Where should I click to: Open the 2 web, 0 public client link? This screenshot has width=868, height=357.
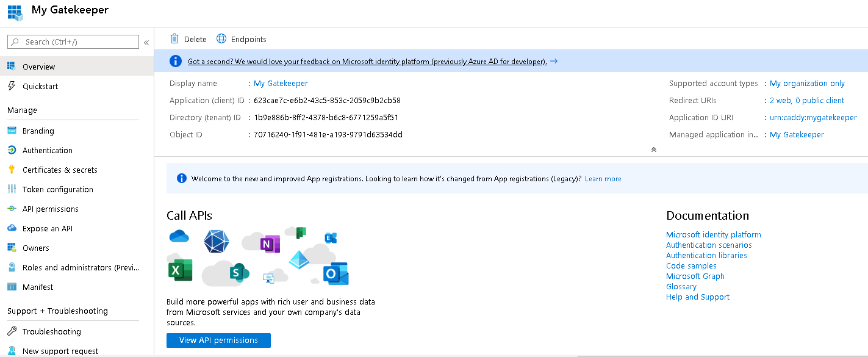click(807, 101)
